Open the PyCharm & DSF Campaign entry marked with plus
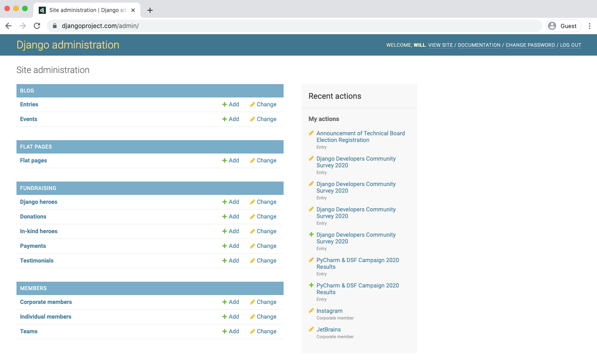Image resolution: width=597 pixels, height=364 pixels. click(x=357, y=289)
